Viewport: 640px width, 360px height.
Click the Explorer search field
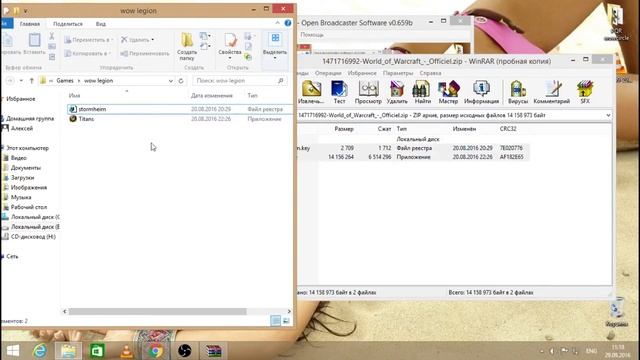(x=240, y=81)
